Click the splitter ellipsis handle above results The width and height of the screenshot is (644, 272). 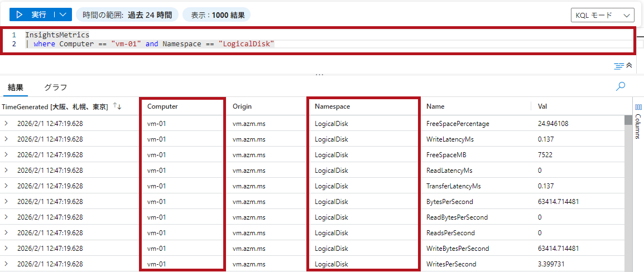coord(319,74)
